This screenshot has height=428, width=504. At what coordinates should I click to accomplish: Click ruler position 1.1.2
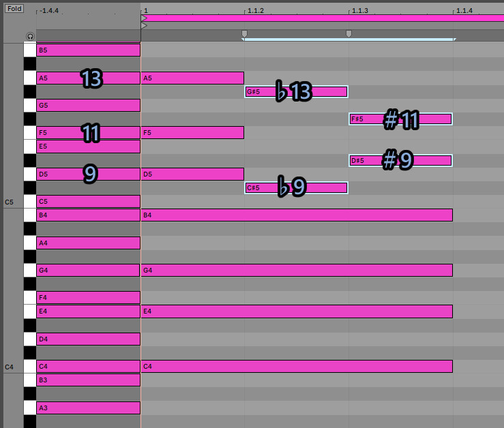click(256, 11)
